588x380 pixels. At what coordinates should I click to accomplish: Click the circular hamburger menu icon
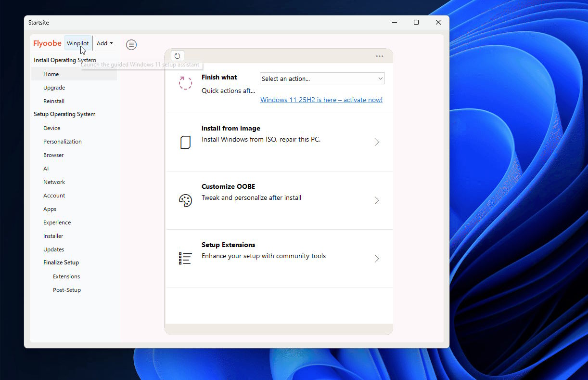pos(131,45)
